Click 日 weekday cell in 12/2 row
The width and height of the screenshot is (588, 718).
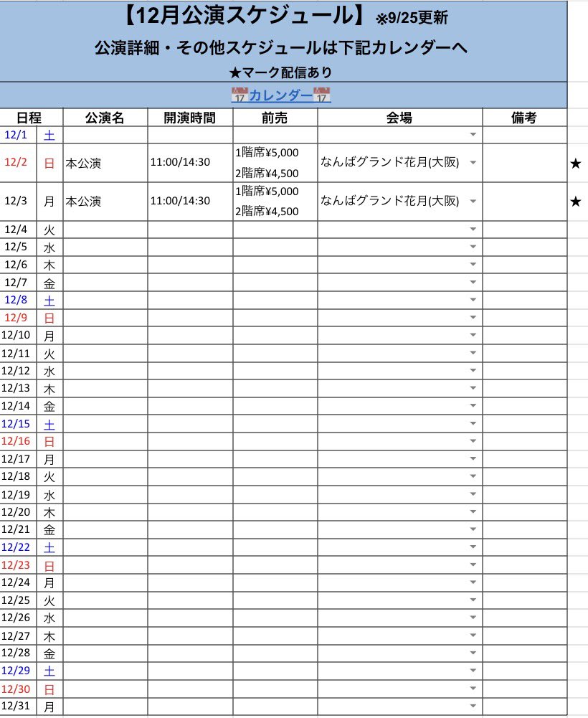click(x=49, y=163)
